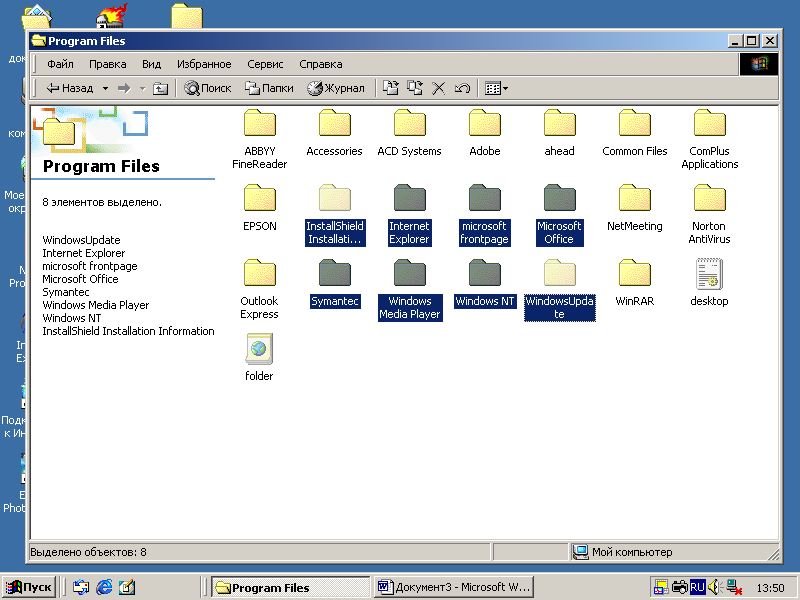This screenshot has height=600, width=800.
Task: Click the Delete (X) toolbar icon
Action: pos(438,88)
